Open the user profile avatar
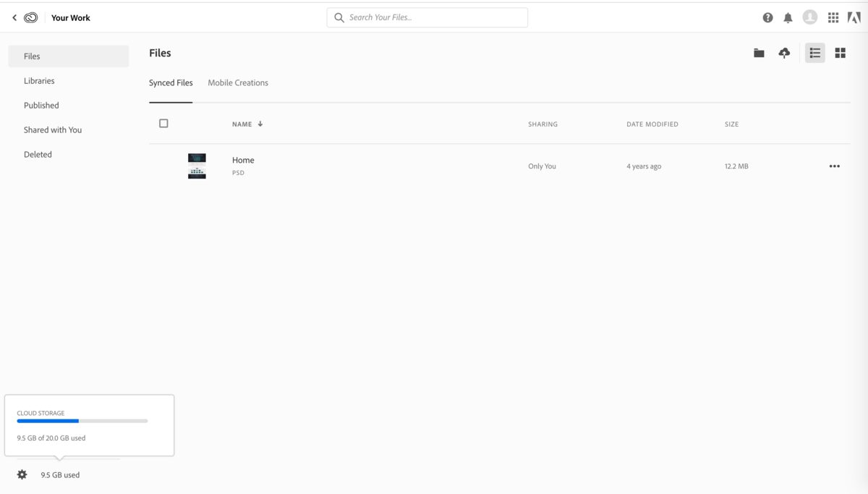Screen dimensions: 868x494 pyautogui.click(x=810, y=17)
